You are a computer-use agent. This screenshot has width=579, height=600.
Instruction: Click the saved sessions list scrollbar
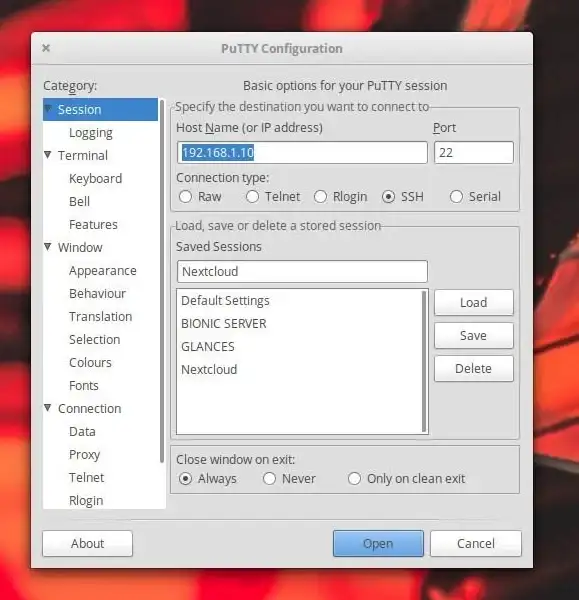tap(424, 361)
